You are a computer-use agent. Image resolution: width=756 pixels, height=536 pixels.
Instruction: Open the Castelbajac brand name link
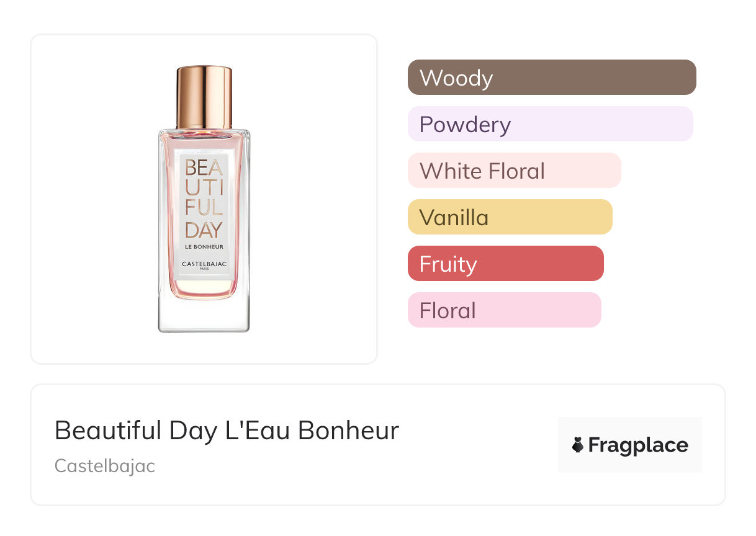(105, 465)
